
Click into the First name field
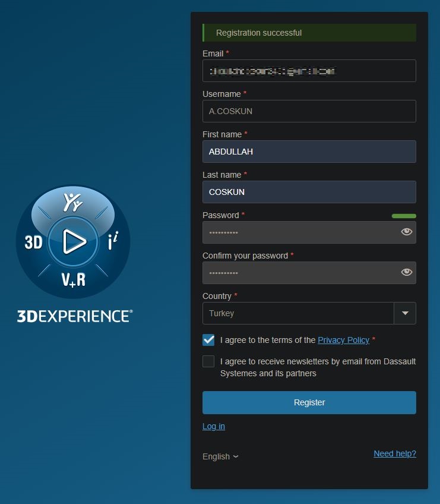pos(309,152)
